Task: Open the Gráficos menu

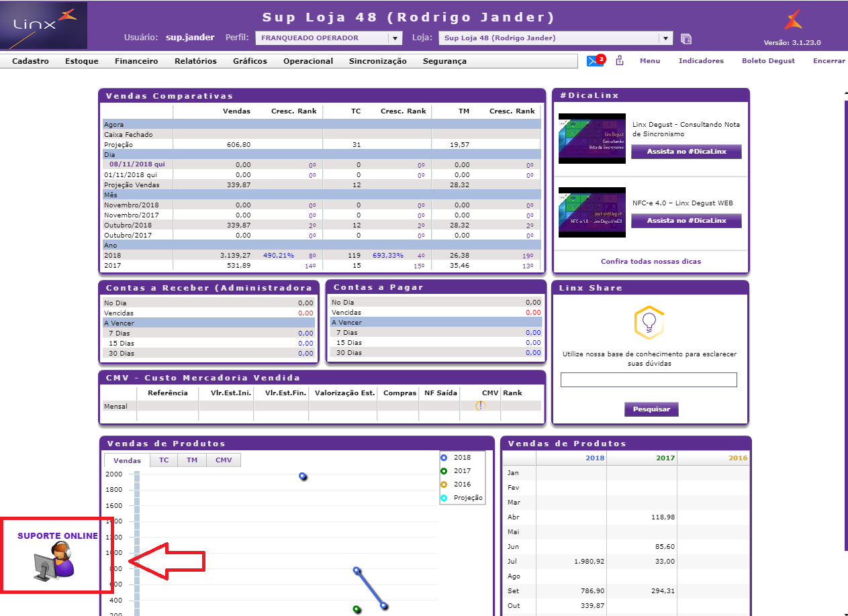Action: point(250,61)
